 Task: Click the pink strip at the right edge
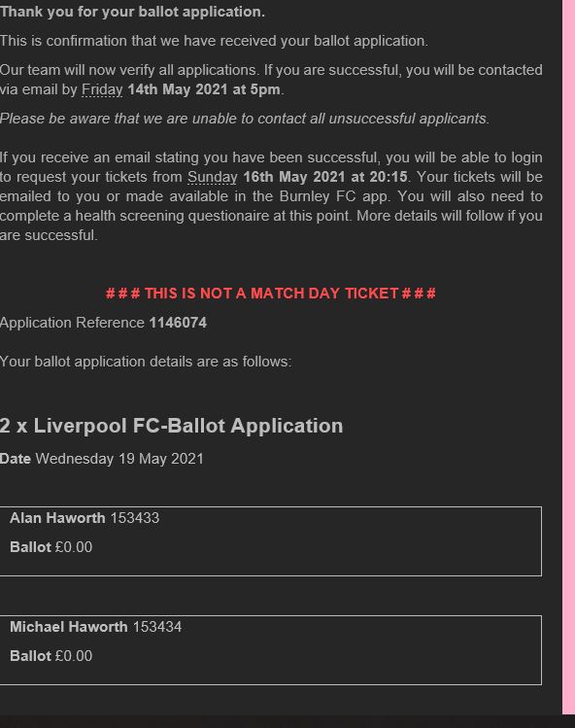pyautogui.click(x=568, y=357)
